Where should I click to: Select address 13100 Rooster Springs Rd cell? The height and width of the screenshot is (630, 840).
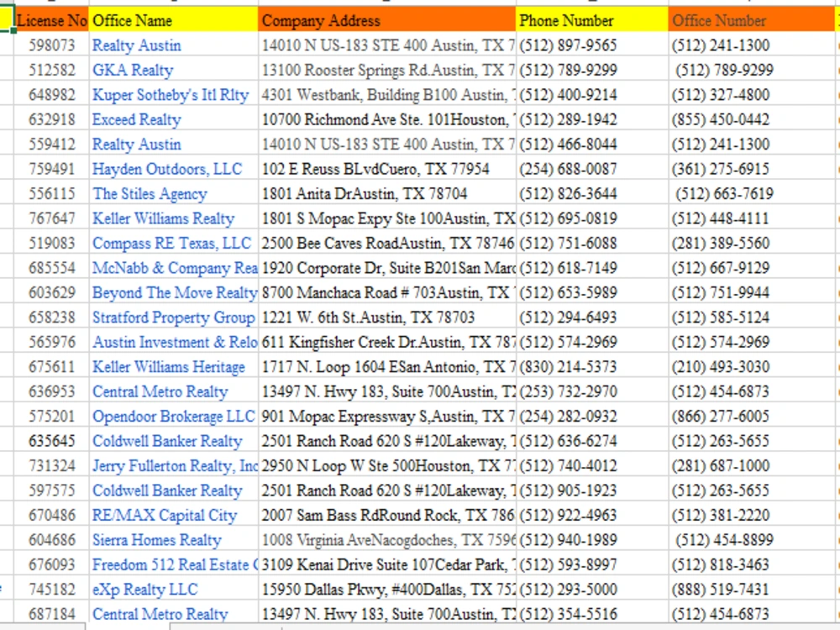386,71
